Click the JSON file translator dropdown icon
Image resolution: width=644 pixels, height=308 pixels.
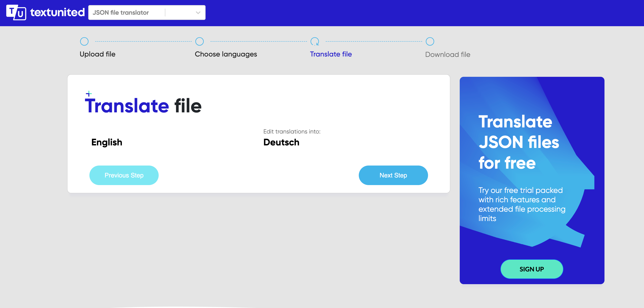(x=197, y=12)
